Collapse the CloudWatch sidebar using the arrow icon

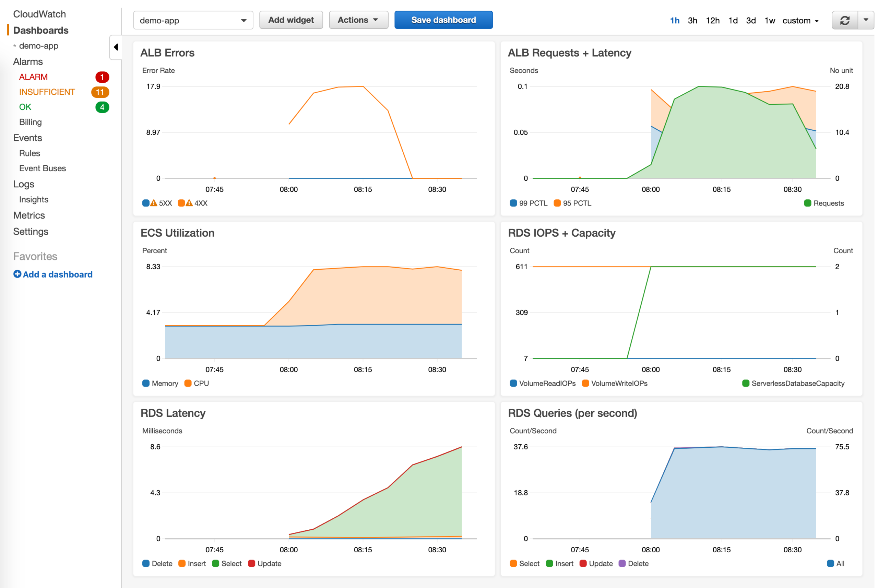[x=116, y=47]
